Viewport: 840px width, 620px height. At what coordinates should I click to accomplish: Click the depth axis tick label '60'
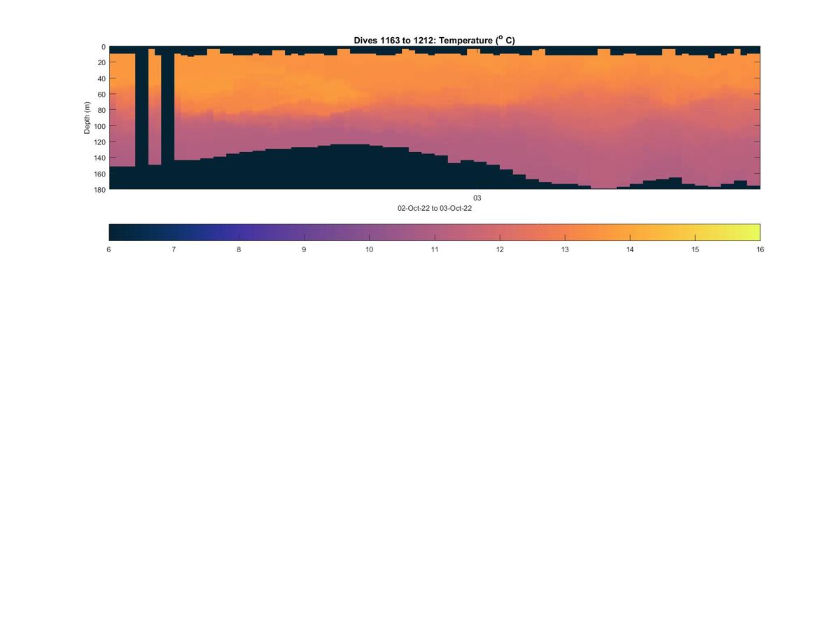(x=101, y=95)
